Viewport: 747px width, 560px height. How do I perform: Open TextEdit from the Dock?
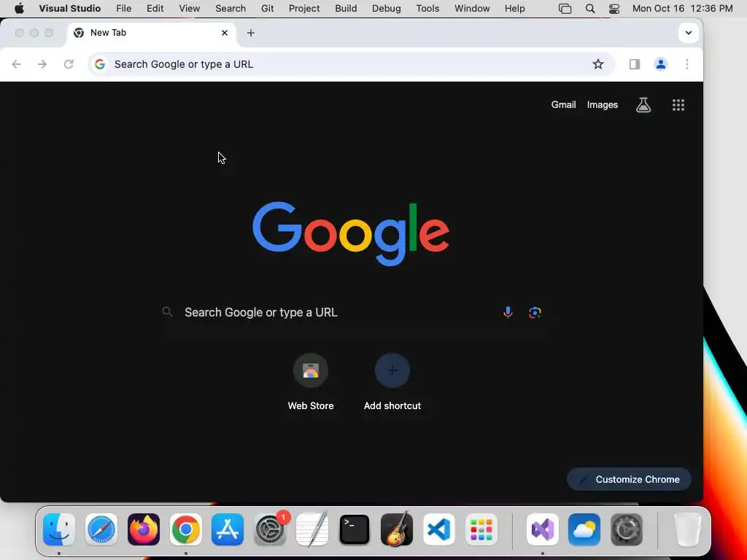312,529
